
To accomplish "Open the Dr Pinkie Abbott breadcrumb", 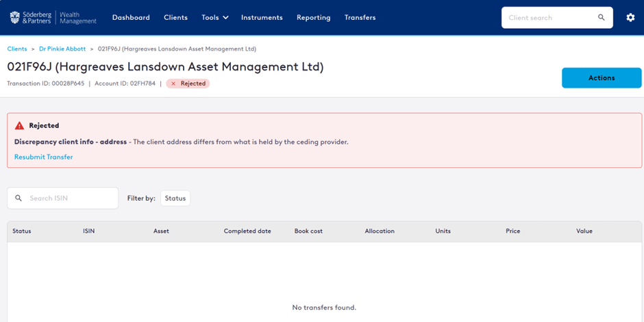I will tap(62, 49).
